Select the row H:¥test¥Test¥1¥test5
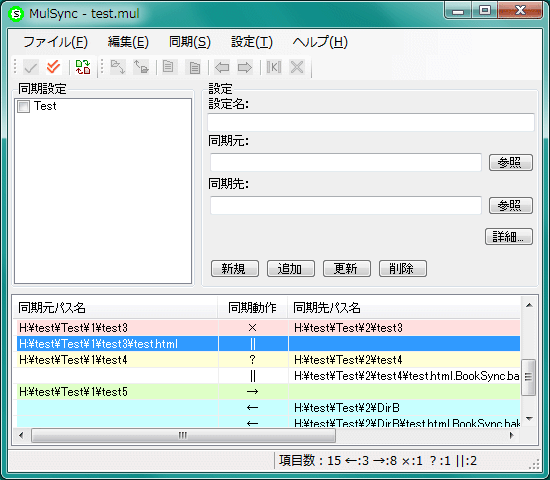 click(x=268, y=392)
